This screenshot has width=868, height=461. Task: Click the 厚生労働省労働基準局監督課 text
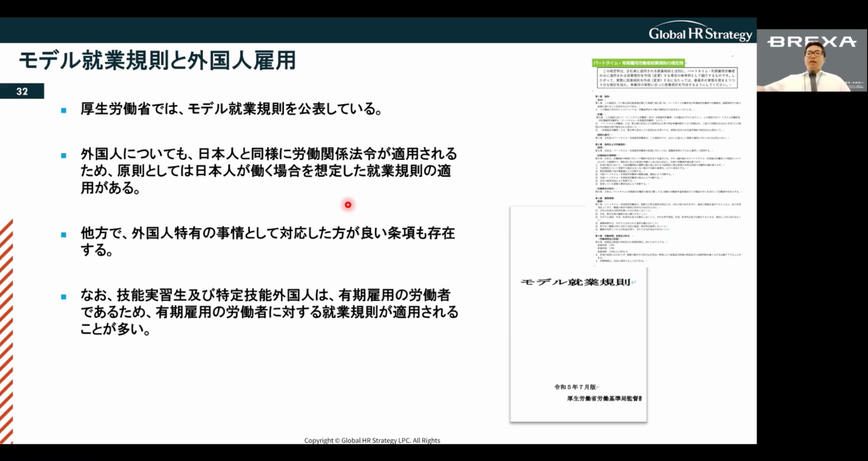click(x=604, y=398)
